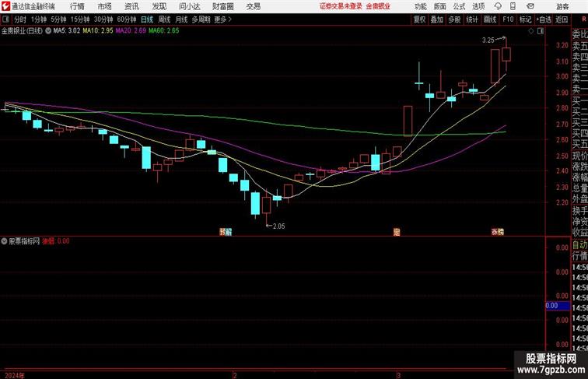The height and width of the screenshot is (379, 588).
Task: Click the 股票指标网 indicator name
Action: point(24,241)
